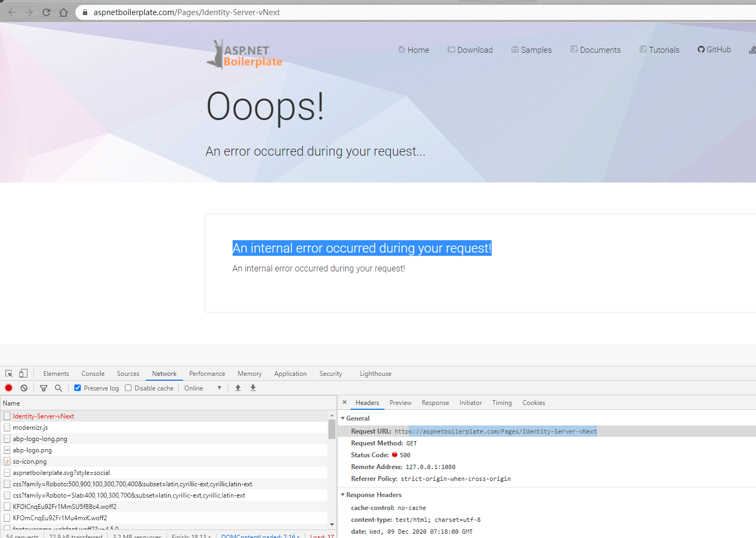Clear the network log
Image resolution: width=756 pixels, height=538 pixels.
coord(24,388)
